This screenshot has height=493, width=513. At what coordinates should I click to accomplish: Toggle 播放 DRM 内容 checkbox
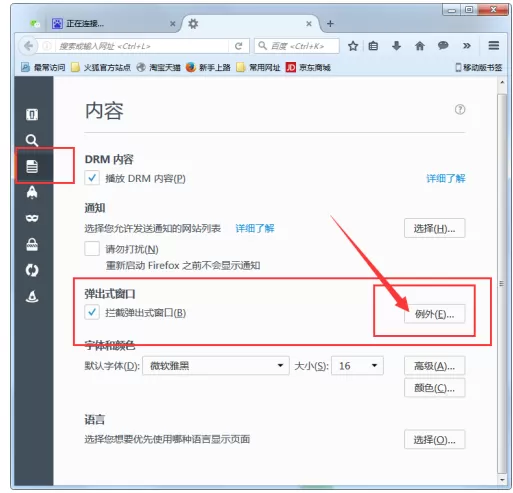coord(92,178)
